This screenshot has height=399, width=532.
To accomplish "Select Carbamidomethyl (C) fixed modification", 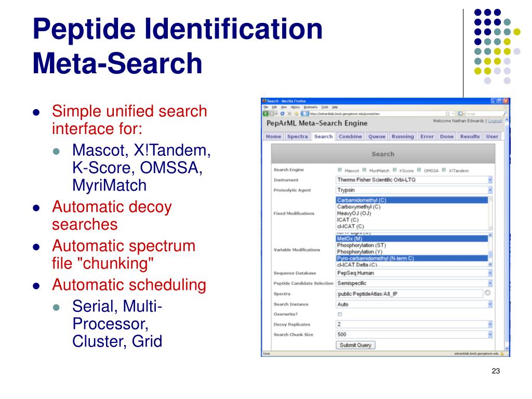I will 412,200.
